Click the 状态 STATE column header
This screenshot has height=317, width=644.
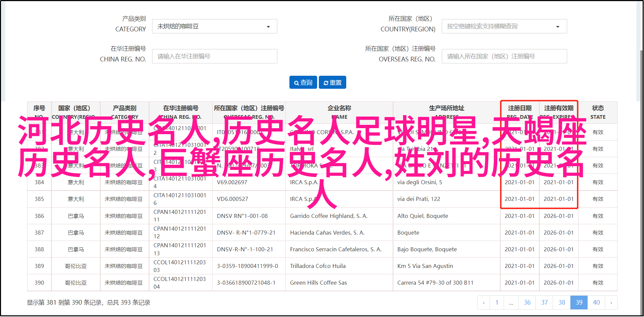click(598, 112)
